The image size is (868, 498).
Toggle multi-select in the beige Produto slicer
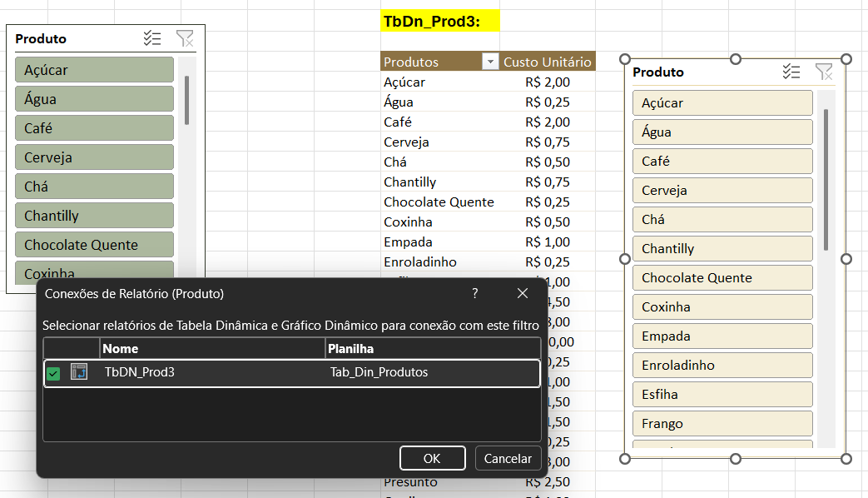coord(791,72)
